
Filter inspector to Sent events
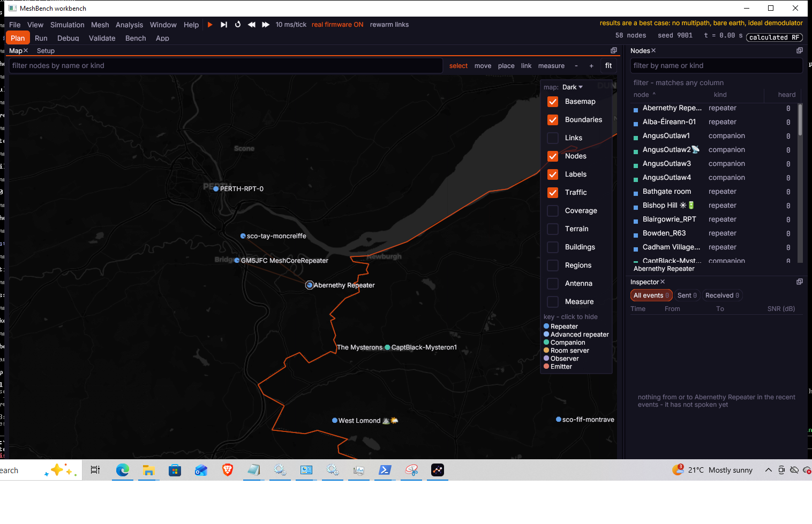(x=687, y=295)
